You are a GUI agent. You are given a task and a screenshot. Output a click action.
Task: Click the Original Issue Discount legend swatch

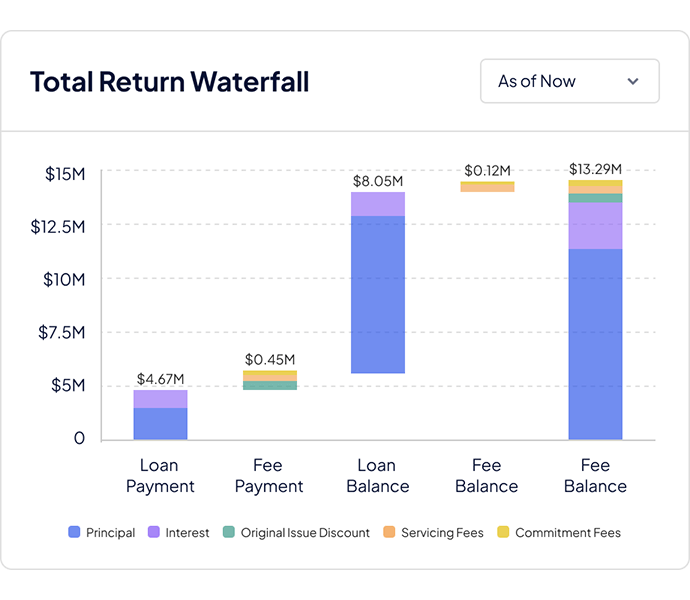point(229,533)
